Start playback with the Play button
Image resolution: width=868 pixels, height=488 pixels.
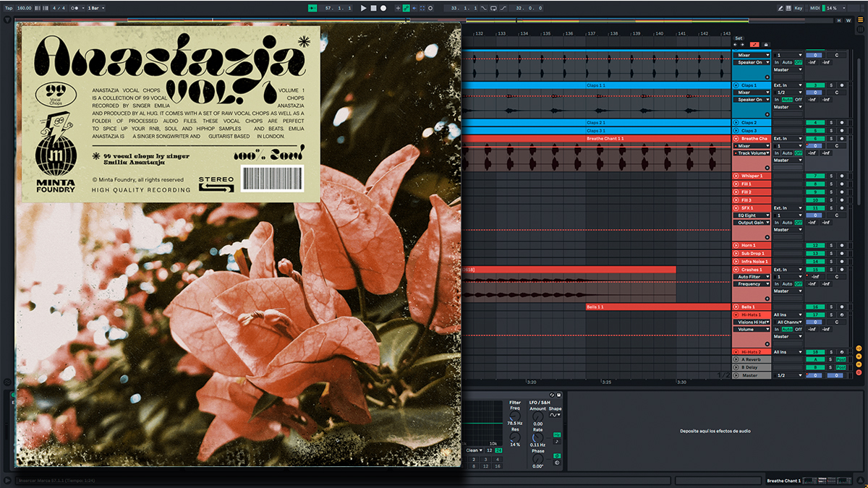click(363, 8)
